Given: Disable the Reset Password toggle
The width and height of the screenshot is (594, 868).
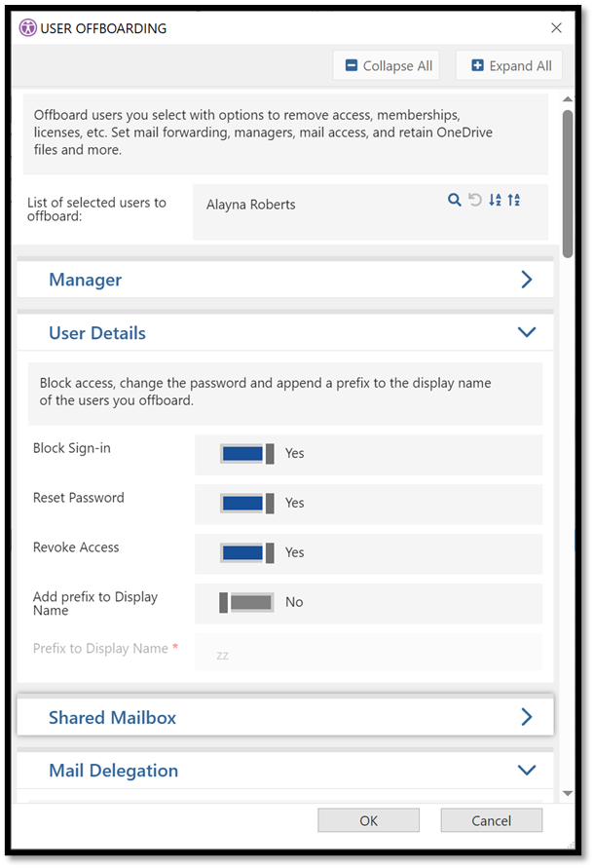Looking at the screenshot, I should [247, 504].
